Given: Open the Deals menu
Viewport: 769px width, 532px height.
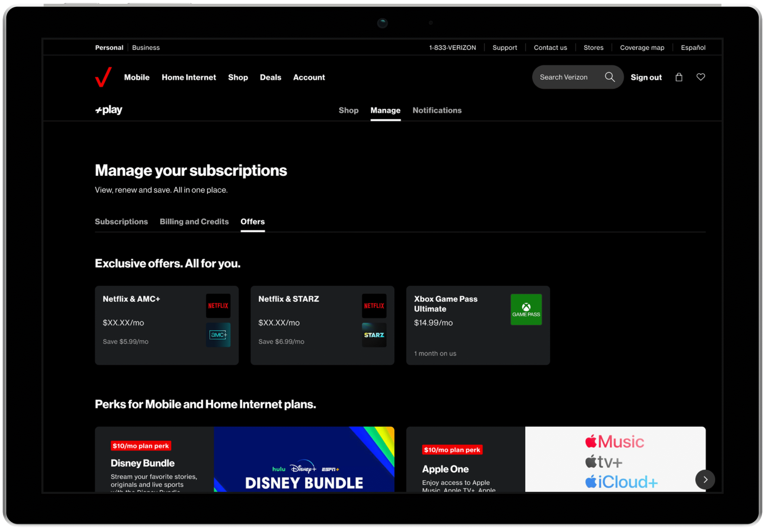Looking at the screenshot, I should 271,77.
